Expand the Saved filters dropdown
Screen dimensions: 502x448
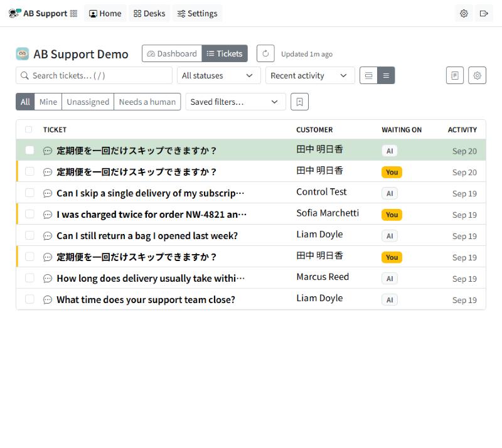click(235, 102)
